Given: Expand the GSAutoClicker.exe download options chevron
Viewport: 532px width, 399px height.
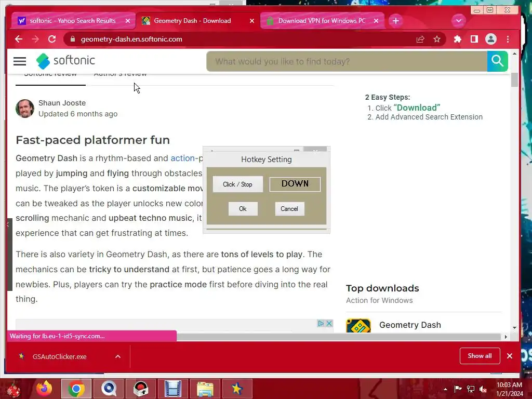Looking at the screenshot, I should pyautogui.click(x=118, y=356).
